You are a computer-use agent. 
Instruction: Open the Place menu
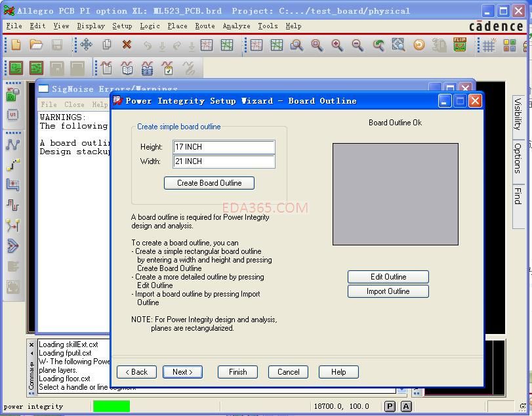(x=178, y=26)
